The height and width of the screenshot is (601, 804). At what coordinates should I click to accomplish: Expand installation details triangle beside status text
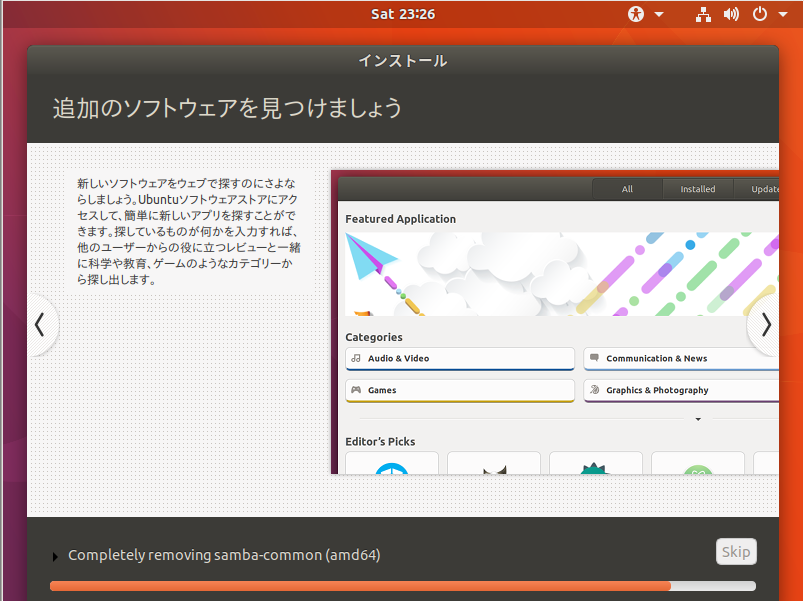click(x=55, y=556)
